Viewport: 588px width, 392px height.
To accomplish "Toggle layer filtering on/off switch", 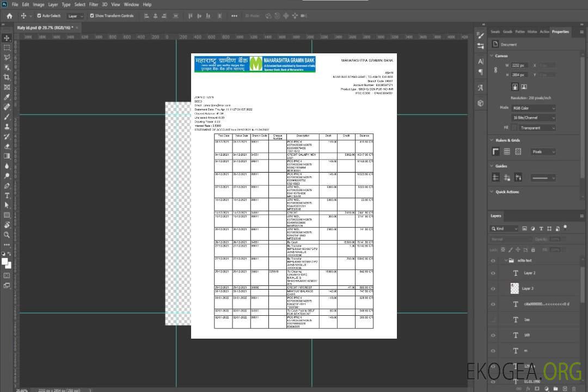I will click(565, 228).
